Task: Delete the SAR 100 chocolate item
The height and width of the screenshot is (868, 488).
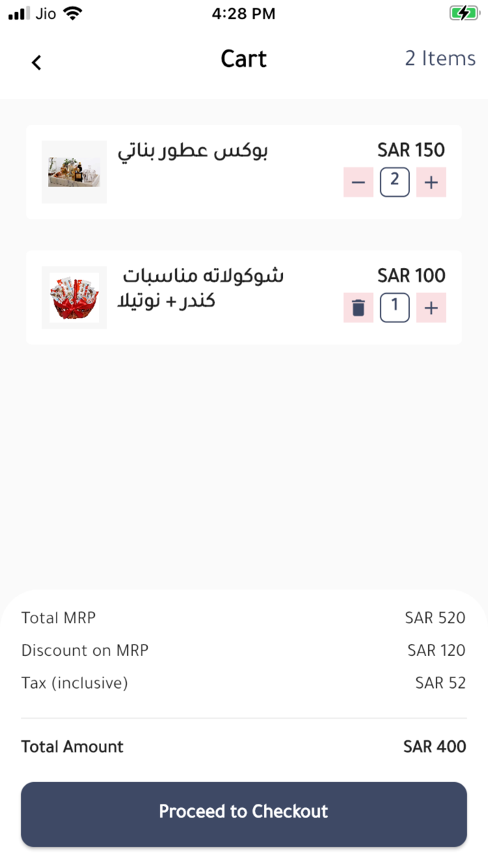Action: tap(358, 308)
